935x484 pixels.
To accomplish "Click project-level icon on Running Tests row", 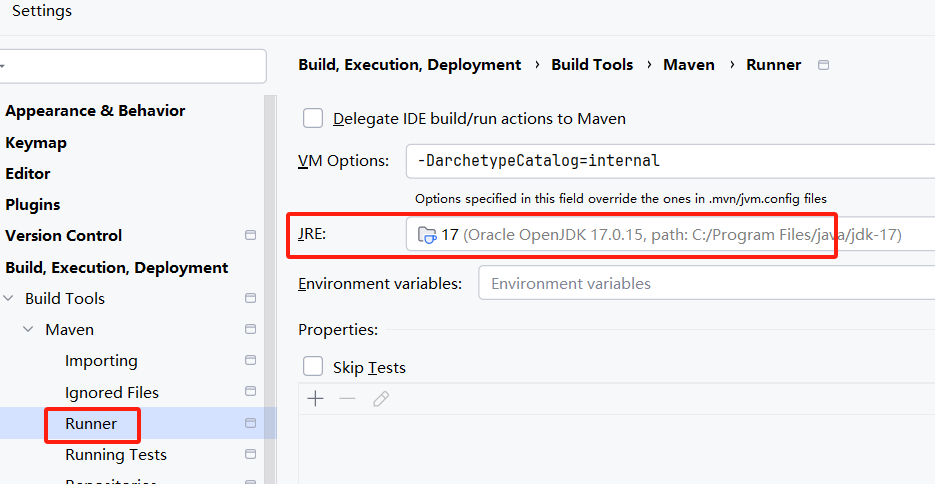I will pos(250,454).
